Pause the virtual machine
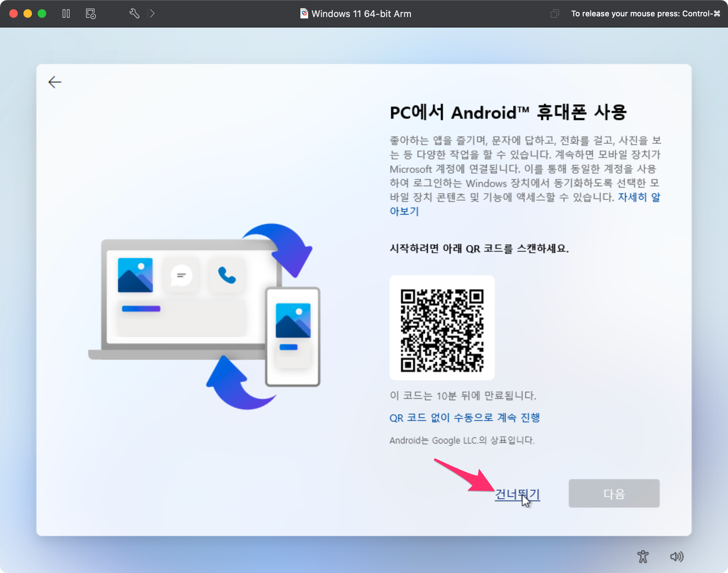This screenshot has width=728, height=573. [x=66, y=14]
